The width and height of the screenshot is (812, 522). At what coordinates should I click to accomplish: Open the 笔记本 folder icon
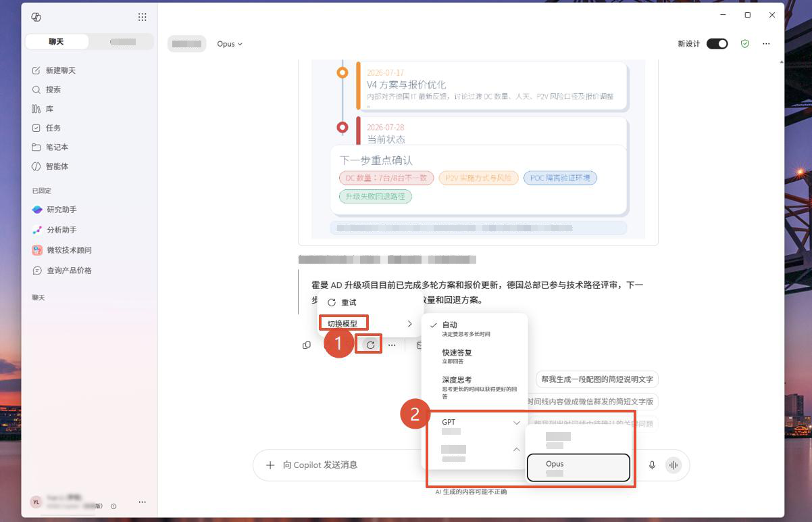(x=36, y=147)
